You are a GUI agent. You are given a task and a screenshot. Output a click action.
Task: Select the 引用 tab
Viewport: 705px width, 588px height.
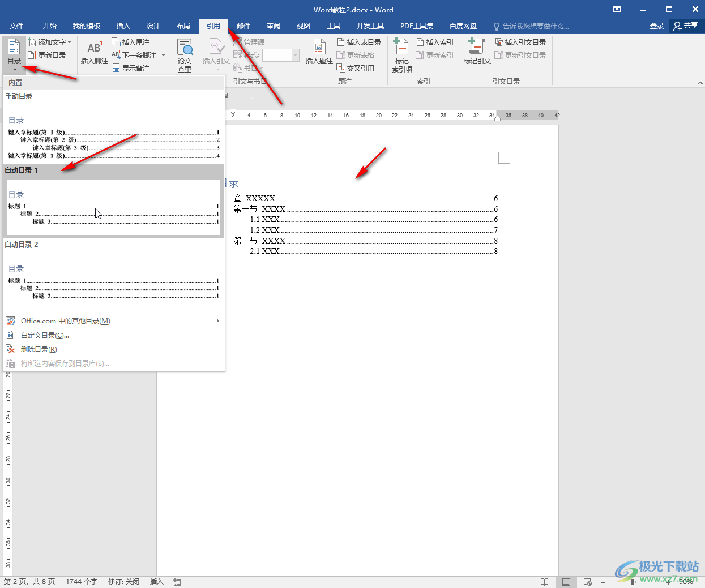pyautogui.click(x=213, y=26)
